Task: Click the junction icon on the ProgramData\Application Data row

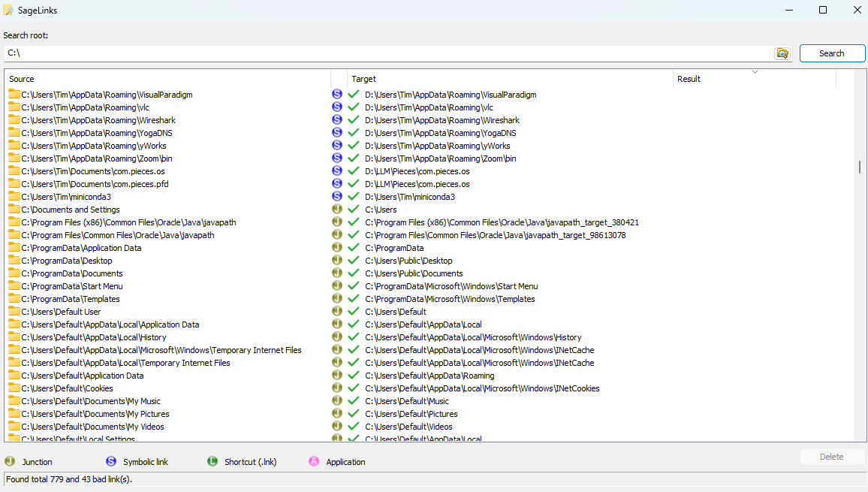Action: (337, 247)
